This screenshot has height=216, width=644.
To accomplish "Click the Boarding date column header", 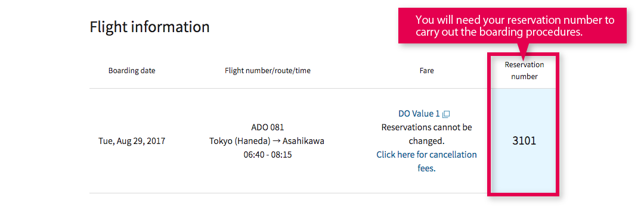I will (132, 70).
